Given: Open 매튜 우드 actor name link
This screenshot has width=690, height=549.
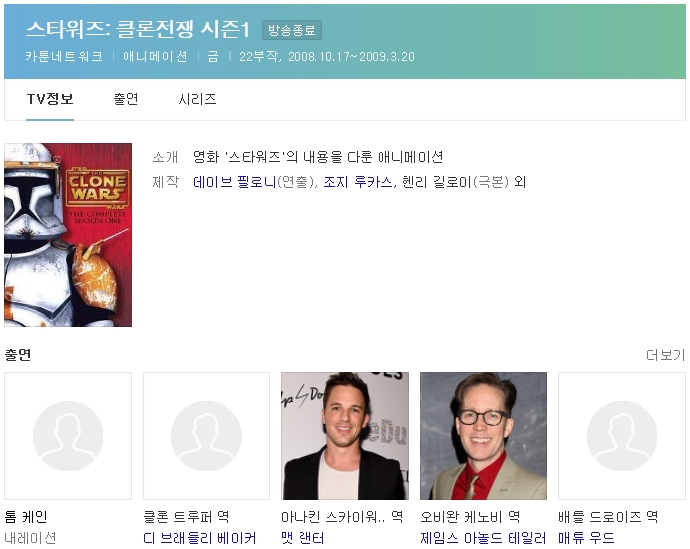Looking at the screenshot, I should pos(586,538).
